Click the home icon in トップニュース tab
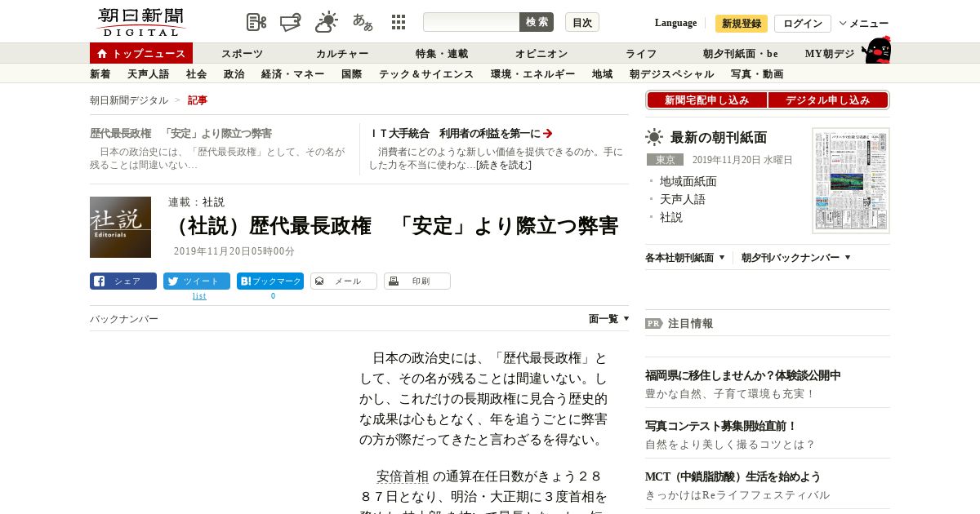This screenshot has height=514, width=980. tap(102, 54)
